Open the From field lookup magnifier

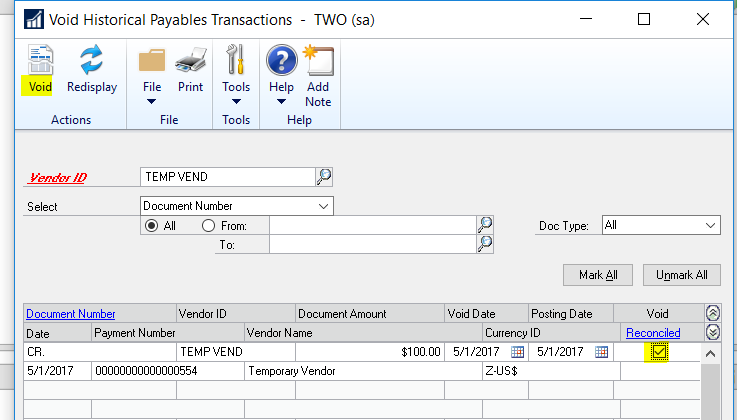pyautogui.click(x=485, y=225)
